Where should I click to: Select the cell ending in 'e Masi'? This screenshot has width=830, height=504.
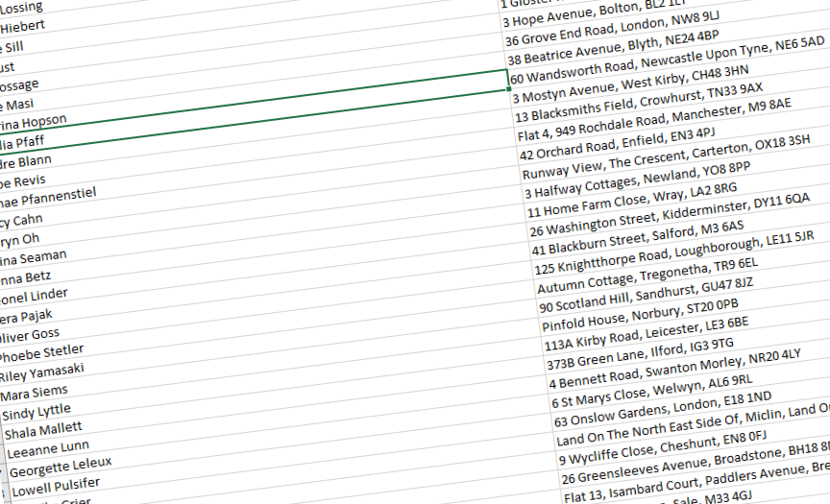click(16, 106)
